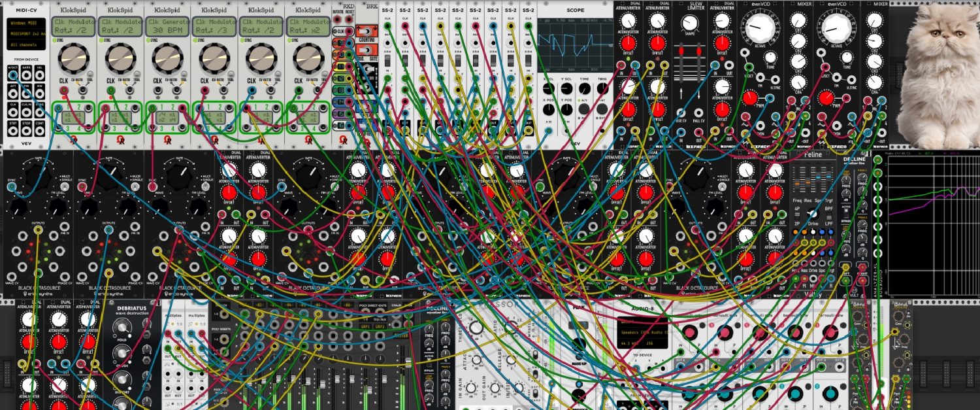Click the MW output jack on MIDI-CV
The width and height of the screenshot is (980, 410).
coord(39,94)
